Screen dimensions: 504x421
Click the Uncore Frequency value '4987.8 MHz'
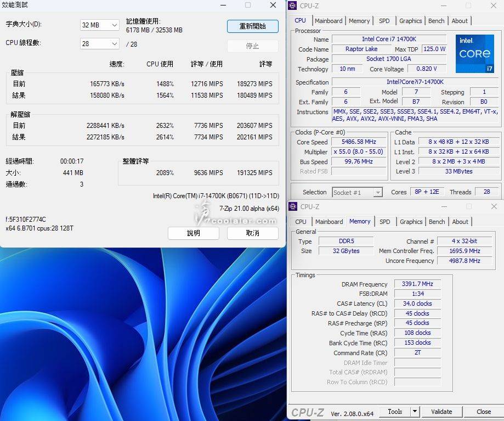click(465, 261)
